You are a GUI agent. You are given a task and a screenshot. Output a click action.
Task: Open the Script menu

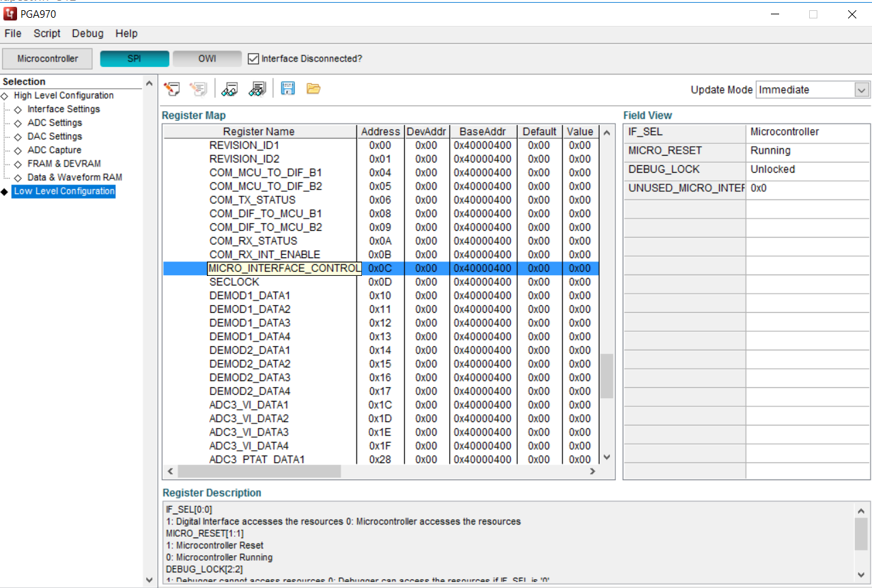pyautogui.click(x=47, y=33)
